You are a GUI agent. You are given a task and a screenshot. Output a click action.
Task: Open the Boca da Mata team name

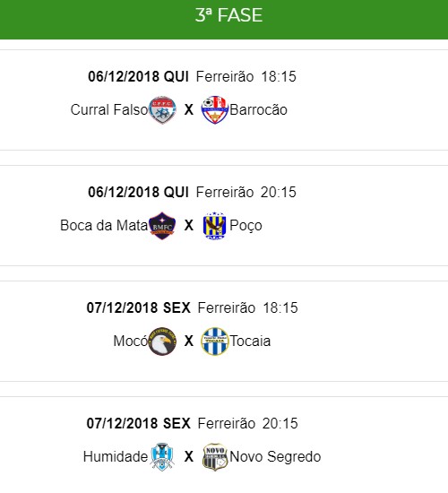[x=104, y=225]
